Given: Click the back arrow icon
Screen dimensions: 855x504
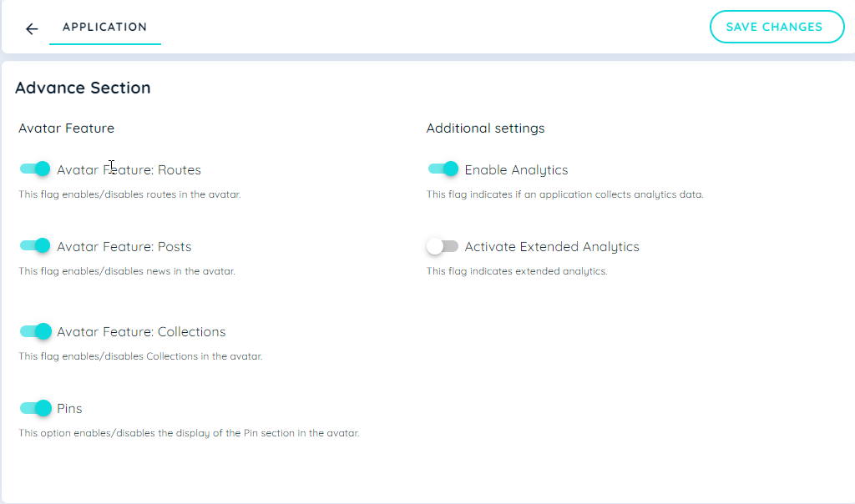Looking at the screenshot, I should pyautogui.click(x=31, y=28).
